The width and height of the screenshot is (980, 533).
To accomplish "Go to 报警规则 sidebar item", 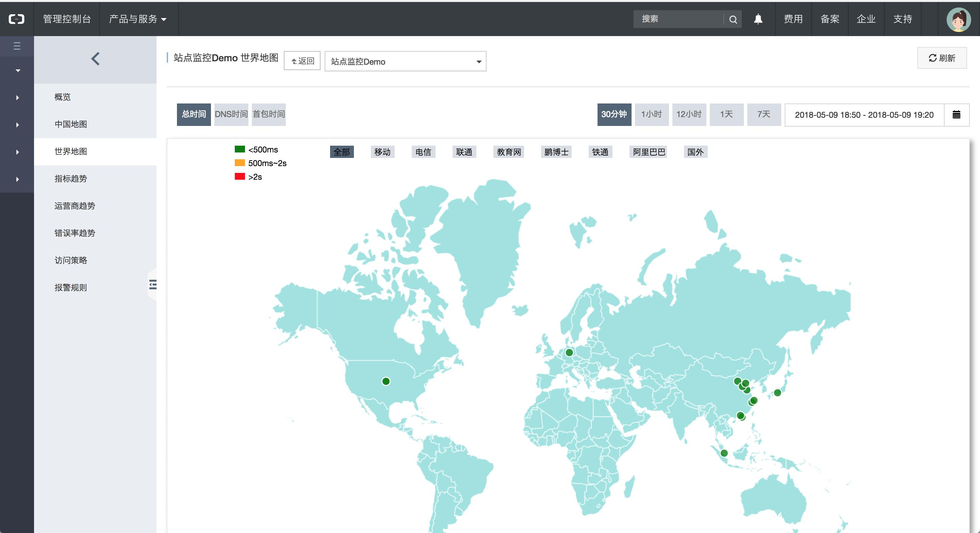I will [x=71, y=287].
